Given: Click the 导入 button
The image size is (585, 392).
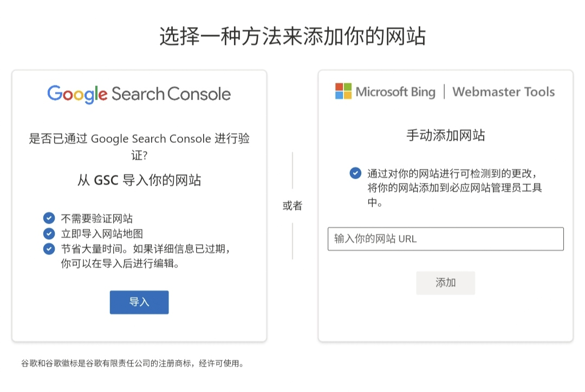Looking at the screenshot, I should pos(139,302).
